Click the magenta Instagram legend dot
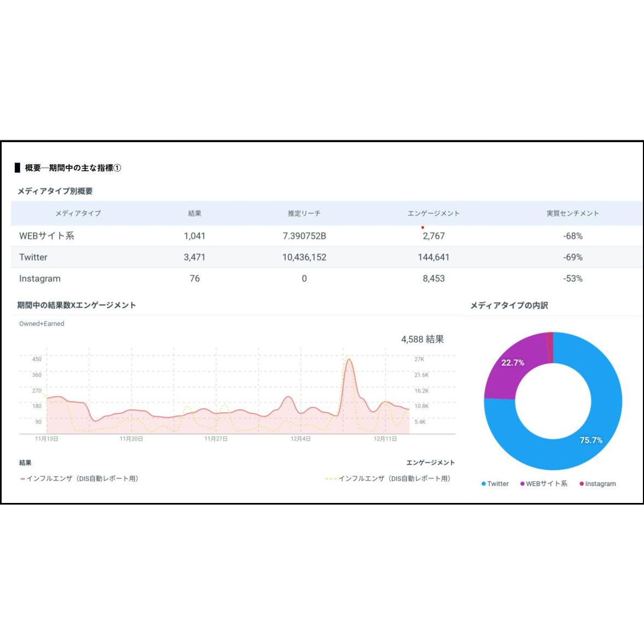Screen dimensions: 644x644 pos(582,484)
